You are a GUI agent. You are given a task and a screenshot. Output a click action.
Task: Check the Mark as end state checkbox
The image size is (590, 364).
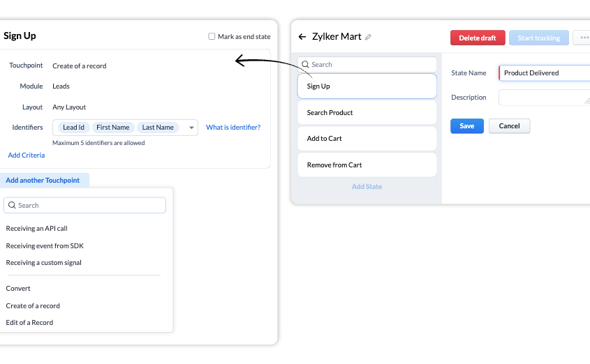point(212,36)
